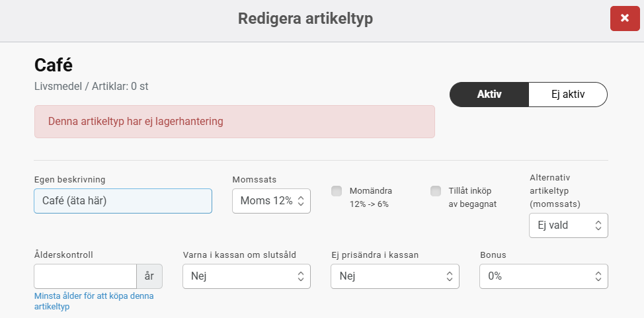644x318 pixels.
Task: Set article type to Ej aktiv
Action: [x=567, y=94]
